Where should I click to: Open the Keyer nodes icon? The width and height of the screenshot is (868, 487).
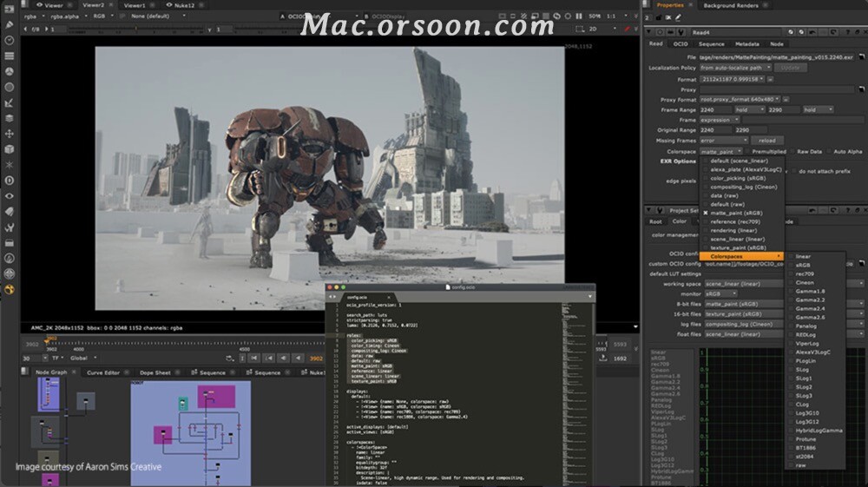coord(10,103)
